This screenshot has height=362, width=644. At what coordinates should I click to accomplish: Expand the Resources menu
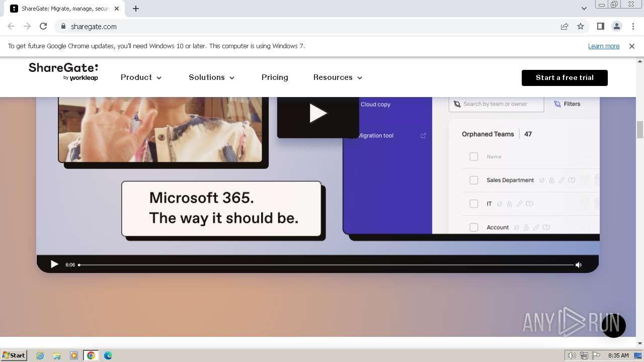click(338, 77)
